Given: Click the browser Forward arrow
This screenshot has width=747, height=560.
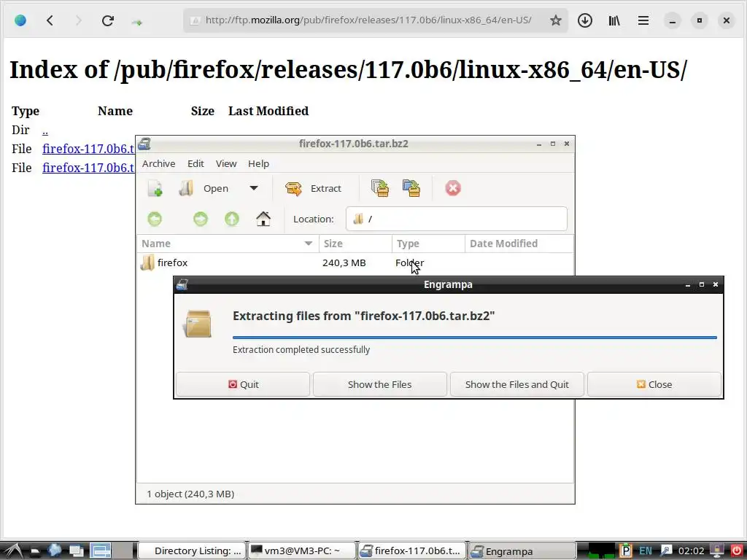Looking at the screenshot, I should tap(79, 20).
